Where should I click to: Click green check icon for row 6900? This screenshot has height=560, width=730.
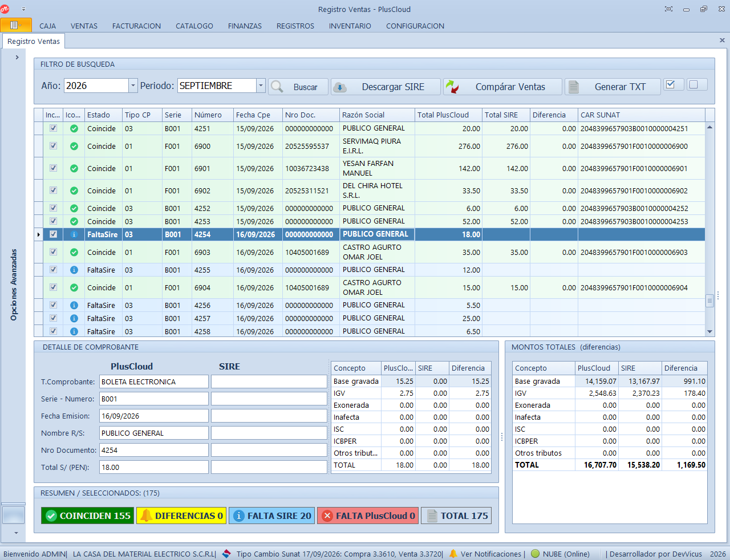(74, 147)
